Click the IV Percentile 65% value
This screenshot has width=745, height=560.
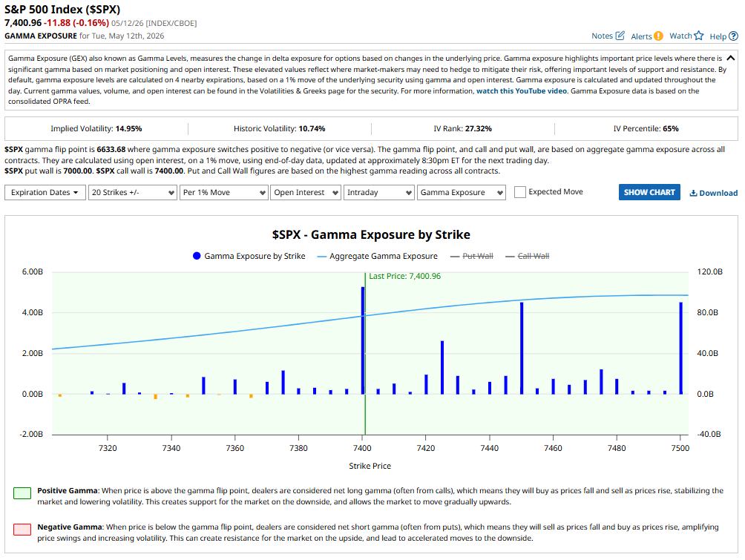point(670,129)
